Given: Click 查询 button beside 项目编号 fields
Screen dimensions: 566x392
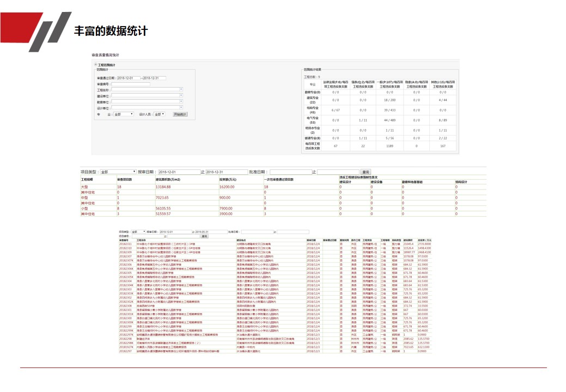Looking at the screenshot, I should [204, 236].
